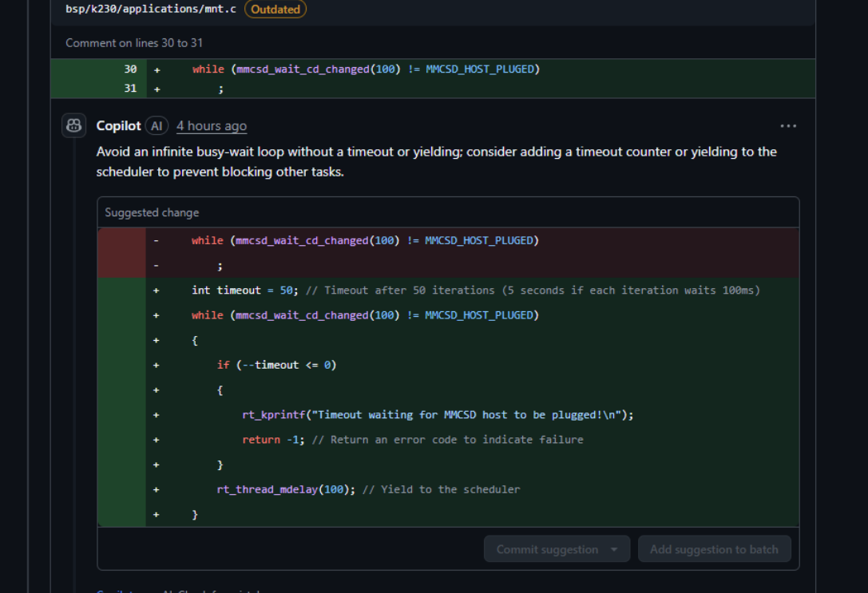Click the Copilot comment text about busy-wait loop
This screenshot has width=868, height=593.
436,161
